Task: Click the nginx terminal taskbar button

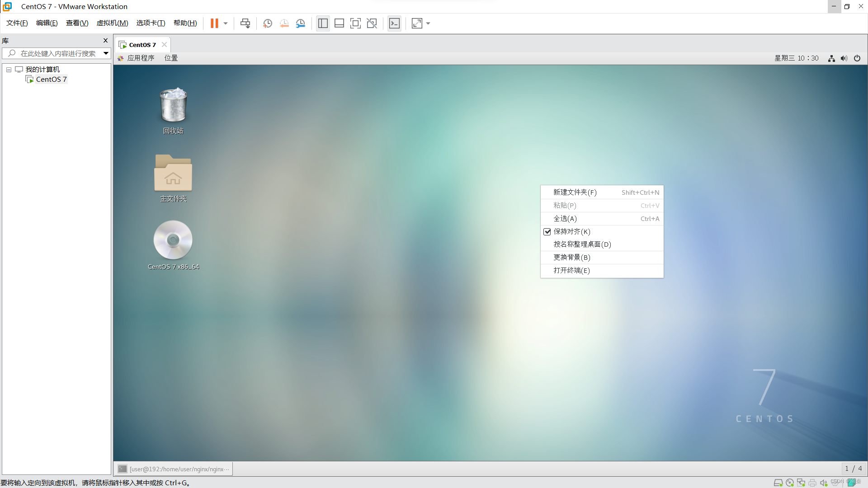Action: 174,469
